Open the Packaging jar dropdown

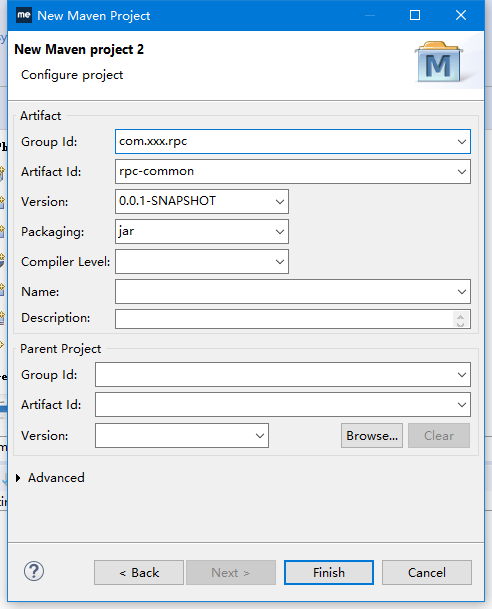coord(280,232)
